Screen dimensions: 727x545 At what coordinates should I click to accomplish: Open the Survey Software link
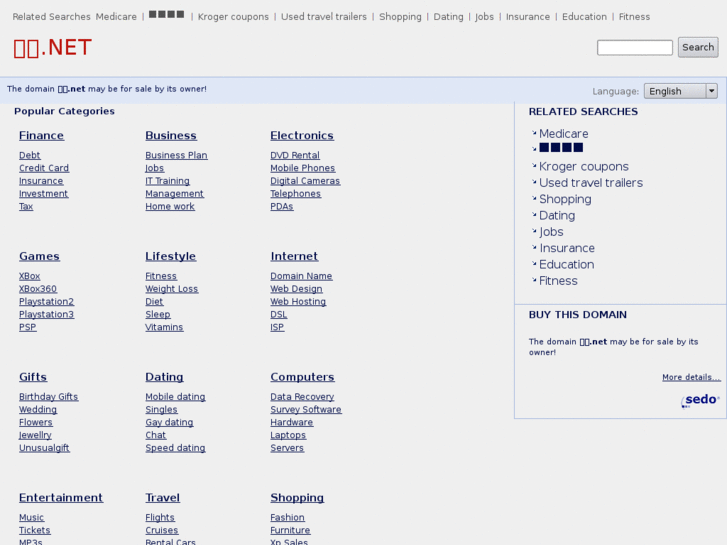[306, 410]
